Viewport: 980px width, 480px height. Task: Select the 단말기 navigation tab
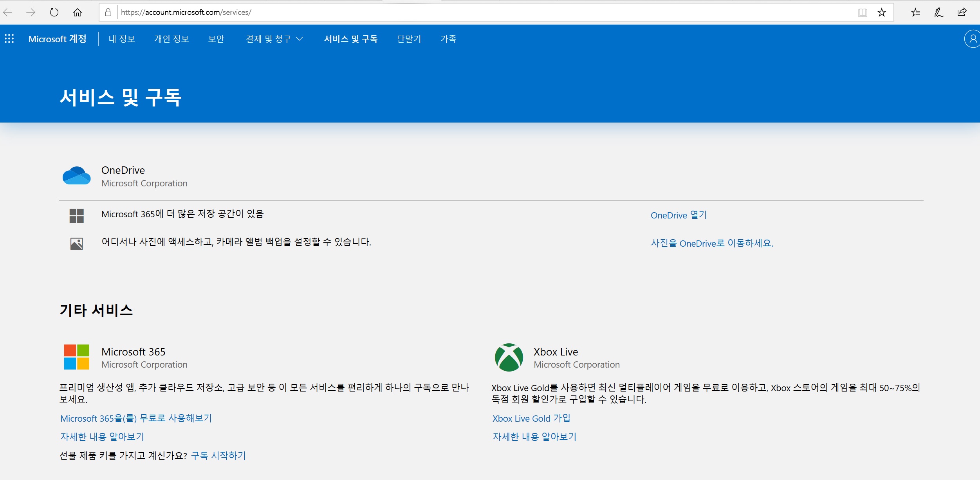pos(409,39)
